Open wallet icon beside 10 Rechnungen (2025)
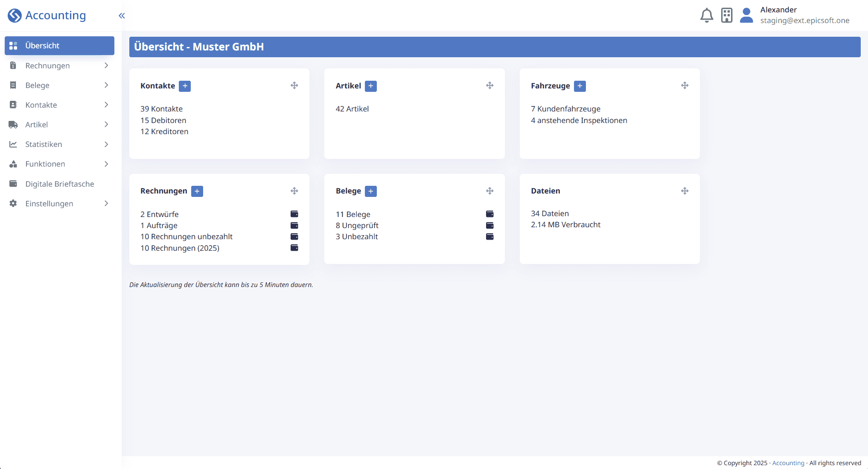The image size is (868, 469). [294, 248]
